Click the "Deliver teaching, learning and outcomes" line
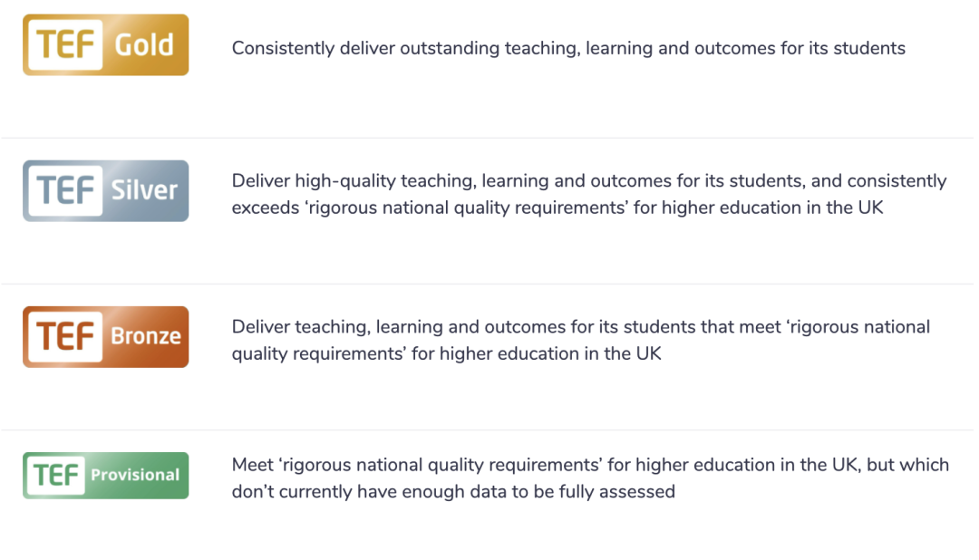Screen dimensions: 979x560 click(581, 327)
